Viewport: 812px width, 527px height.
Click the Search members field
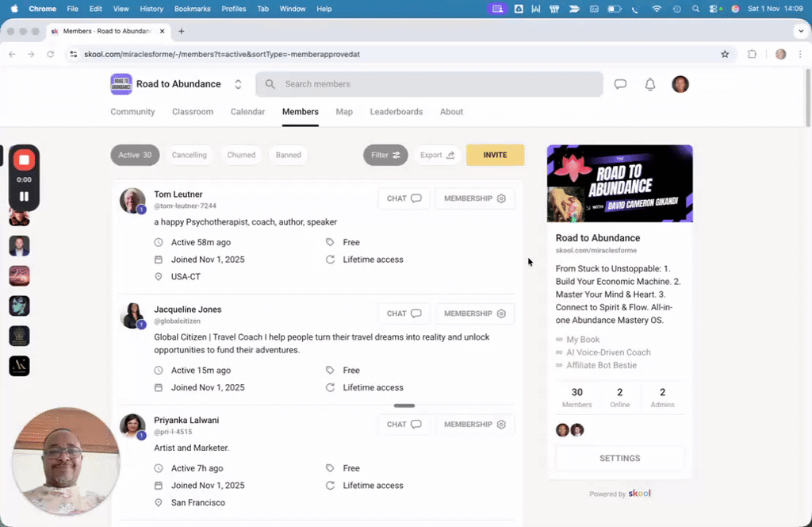click(429, 84)
